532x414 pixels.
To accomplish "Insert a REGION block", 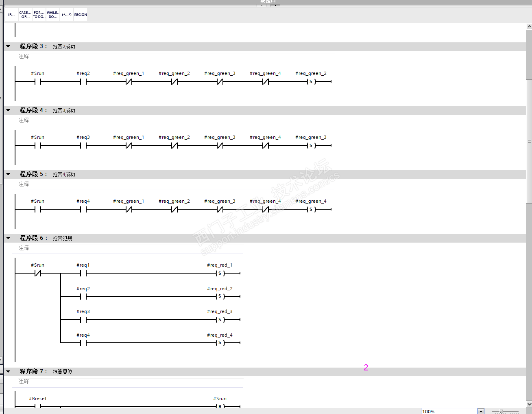I will coord(81,15).
